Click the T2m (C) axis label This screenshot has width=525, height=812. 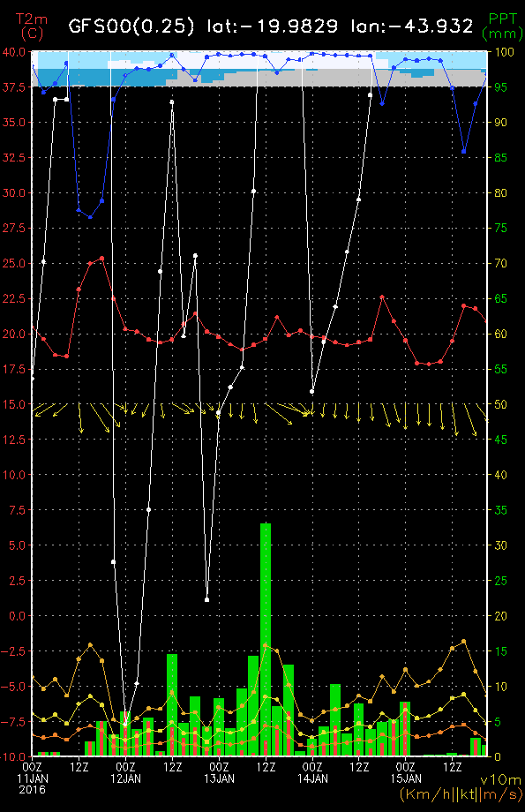point(32,26)
